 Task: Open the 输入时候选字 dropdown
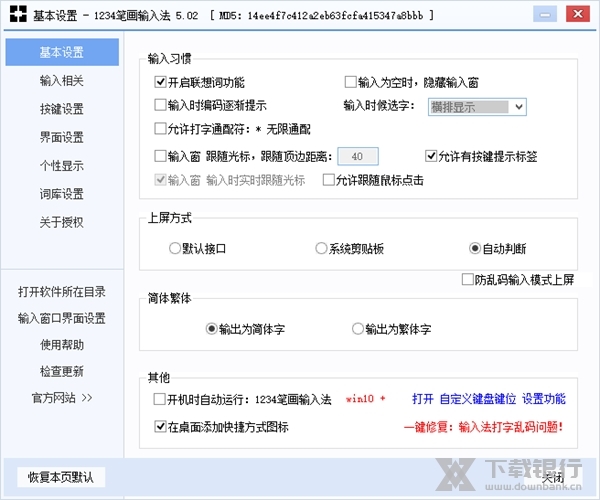click(477, 107)
